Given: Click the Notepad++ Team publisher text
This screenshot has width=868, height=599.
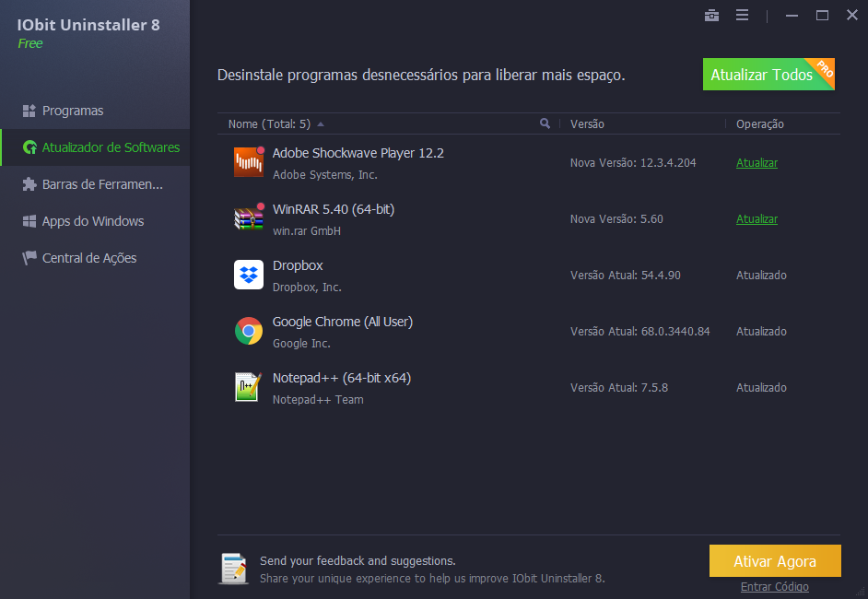Looking at the screenshot, I should [x=318, y=400].
